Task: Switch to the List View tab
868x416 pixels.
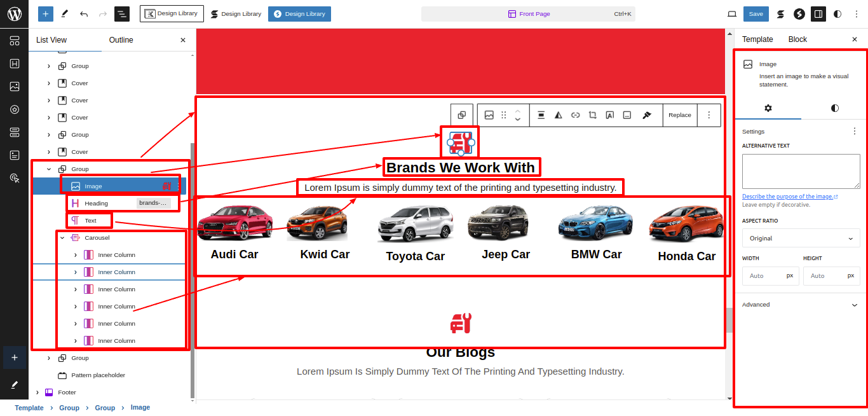Action: 51,40
